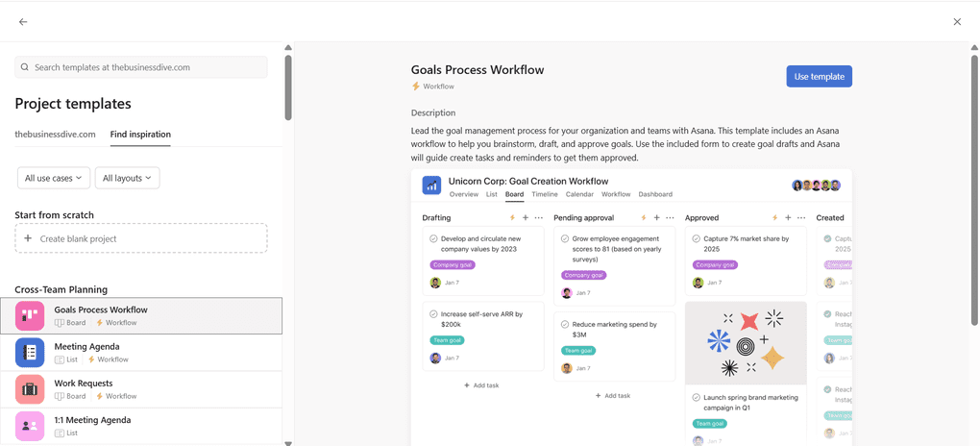Click Create blank project
The image size is (980, 446).
pyautogui.click(x=141, y=238)
